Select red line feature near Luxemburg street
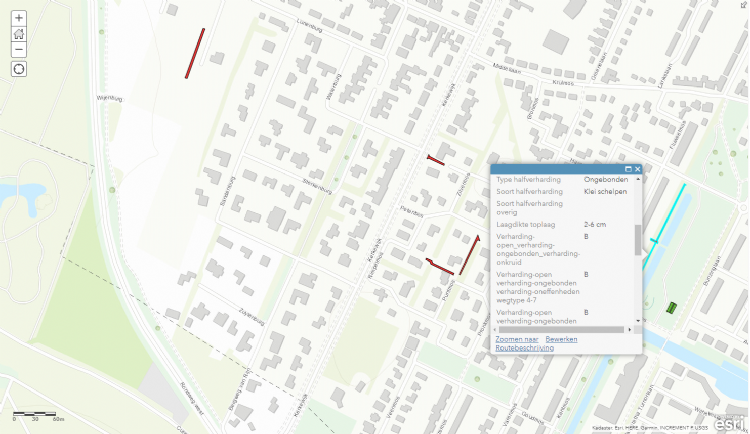750x434 pixels. (x=194, y=53)
